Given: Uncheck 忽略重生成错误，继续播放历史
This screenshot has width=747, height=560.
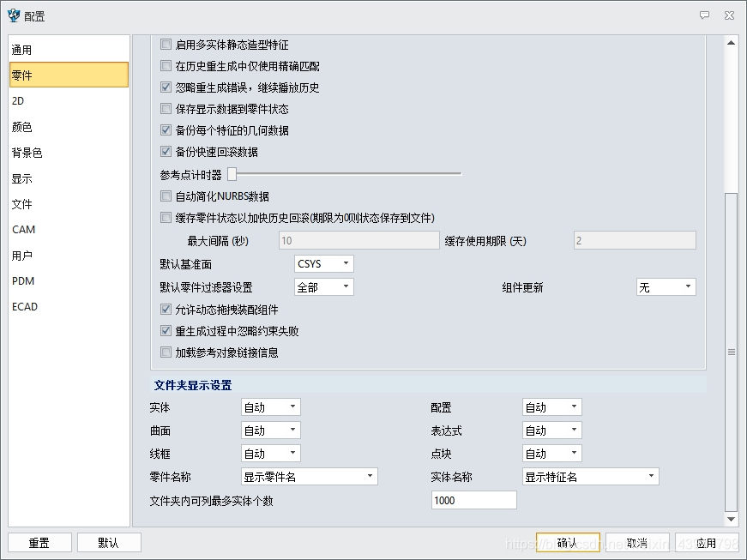Looking at the screenshot, I should tap(166, 87).
